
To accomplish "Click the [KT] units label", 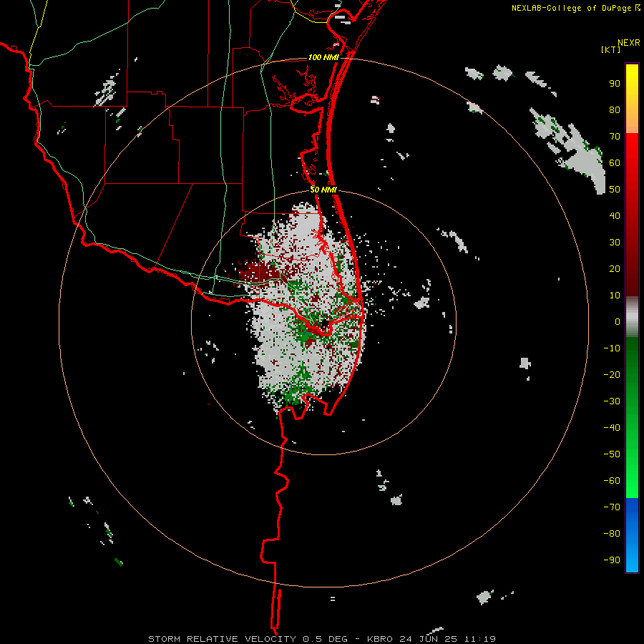I will pyautogui.click(x=610, y=49).
